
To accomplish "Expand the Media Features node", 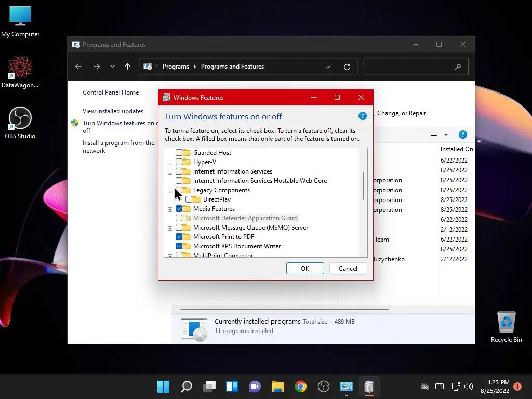I will (x=170, y=209).
